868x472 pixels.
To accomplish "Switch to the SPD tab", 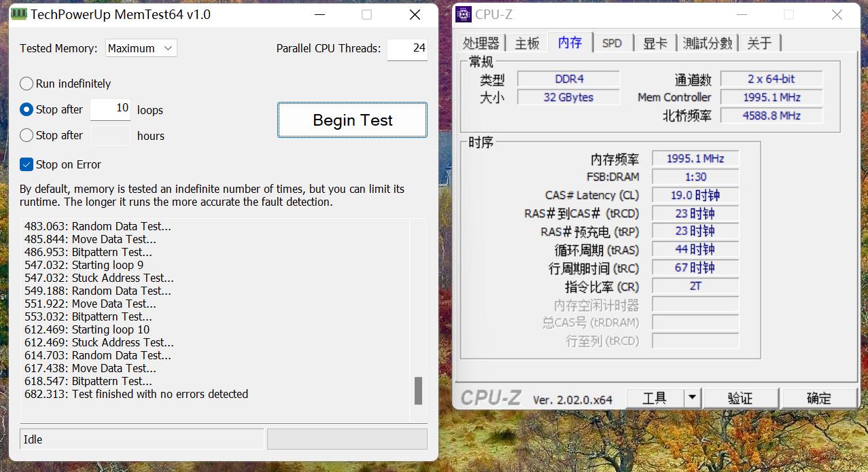I will click(612, 43).
